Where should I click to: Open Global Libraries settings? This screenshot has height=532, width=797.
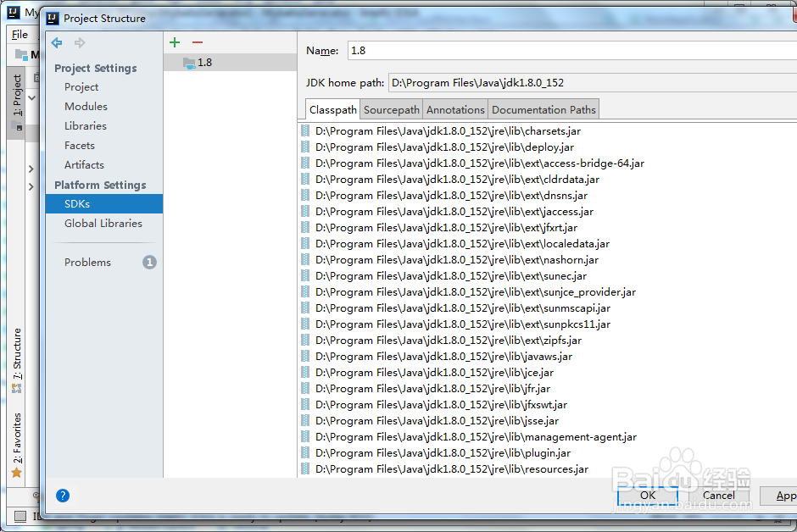point(103,224)
